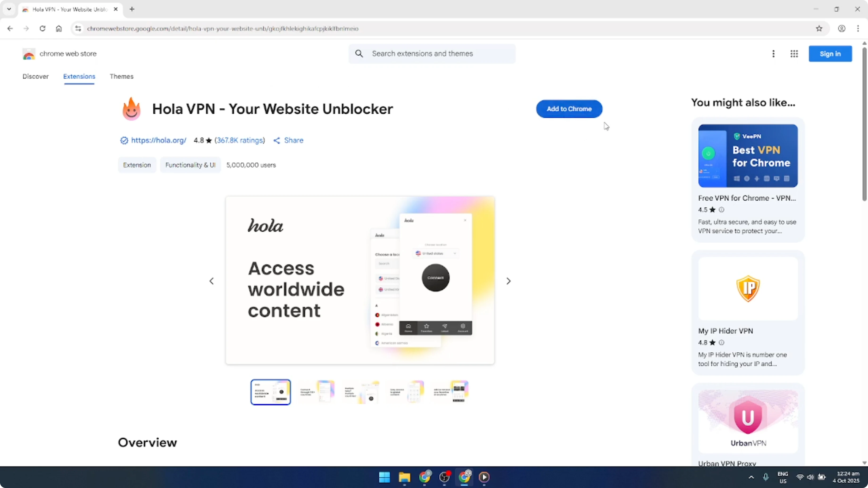Open the volume tray icon
This screenshot has width=868, height=488.
(x=810, y=477)
